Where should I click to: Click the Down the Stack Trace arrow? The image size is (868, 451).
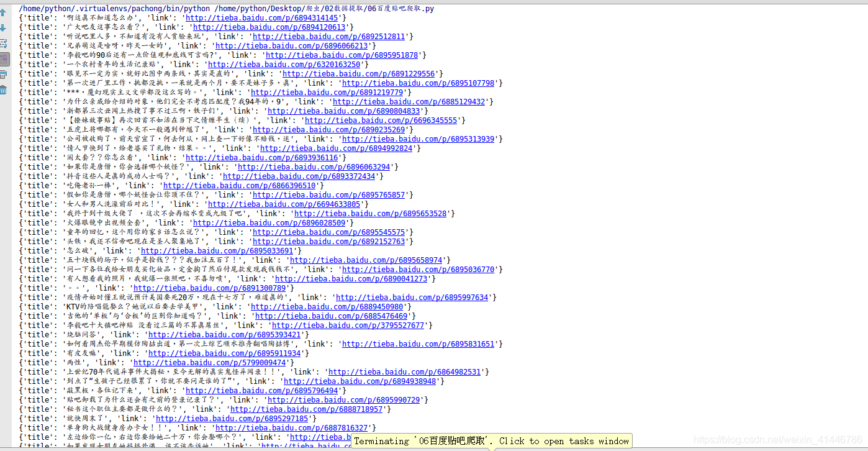click(x=3, y=28)
